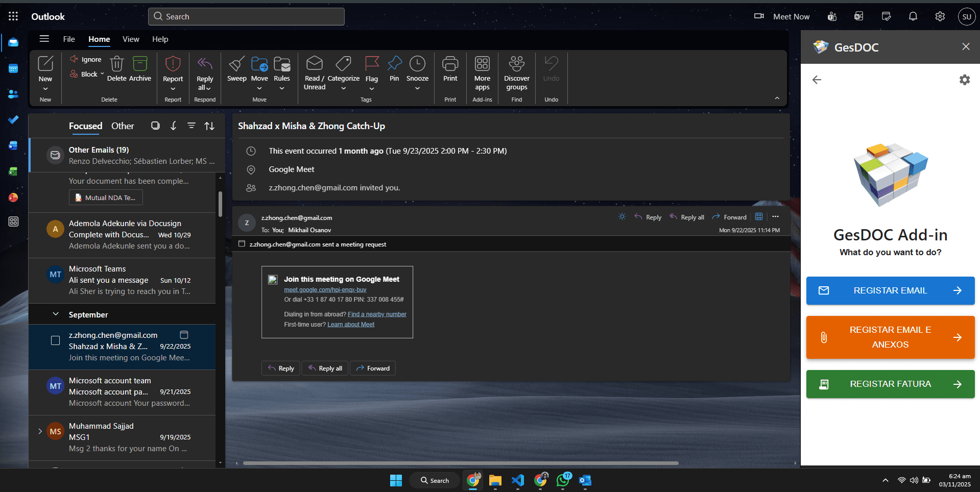980x492 pixels.
Task: Tick the z.zhong.chen@gmail.com message checkbox
Action: pyautogui.click(x=55, y=340)
